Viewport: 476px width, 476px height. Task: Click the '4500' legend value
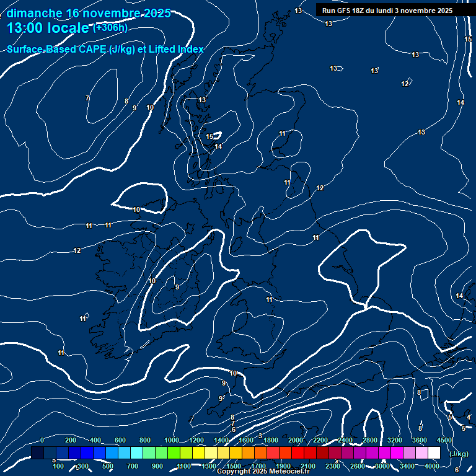[x=444, y=440]
